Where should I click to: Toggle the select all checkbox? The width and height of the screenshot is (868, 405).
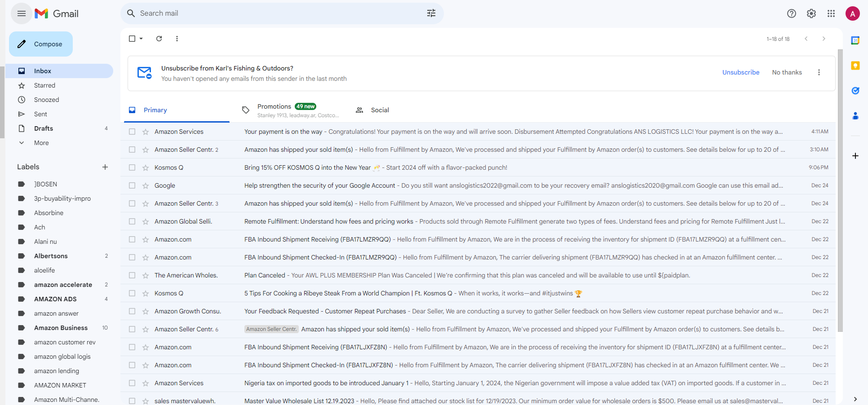tap(132, 39)
